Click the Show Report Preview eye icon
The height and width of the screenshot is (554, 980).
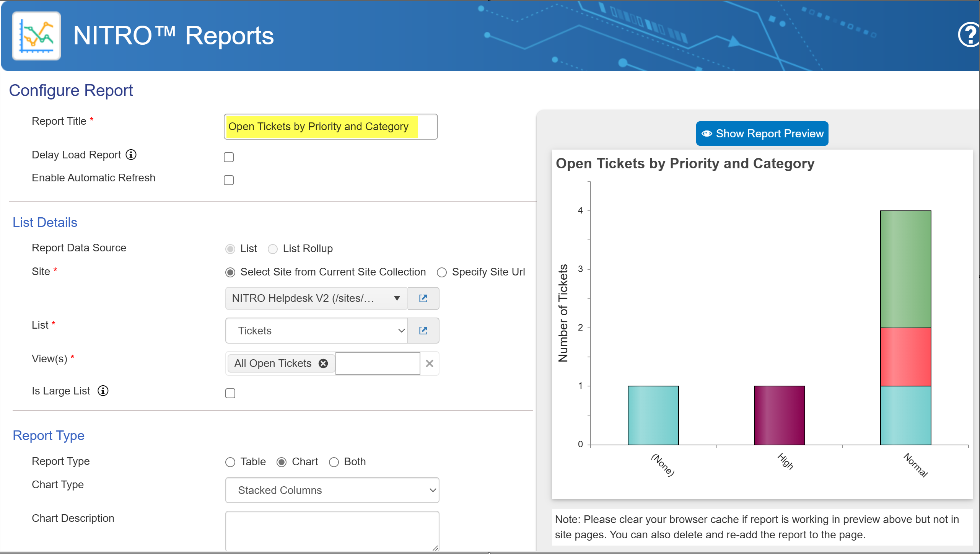(x=707, y=133)
